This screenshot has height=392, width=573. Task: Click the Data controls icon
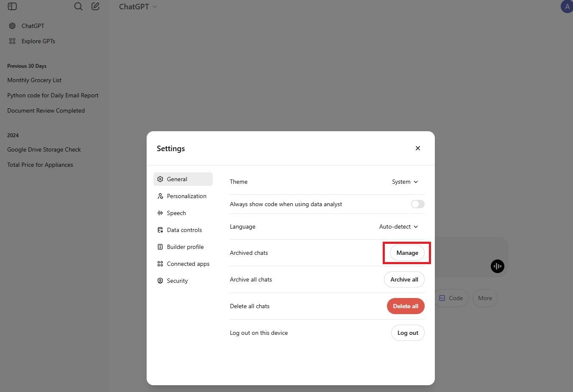coord(160,230)
